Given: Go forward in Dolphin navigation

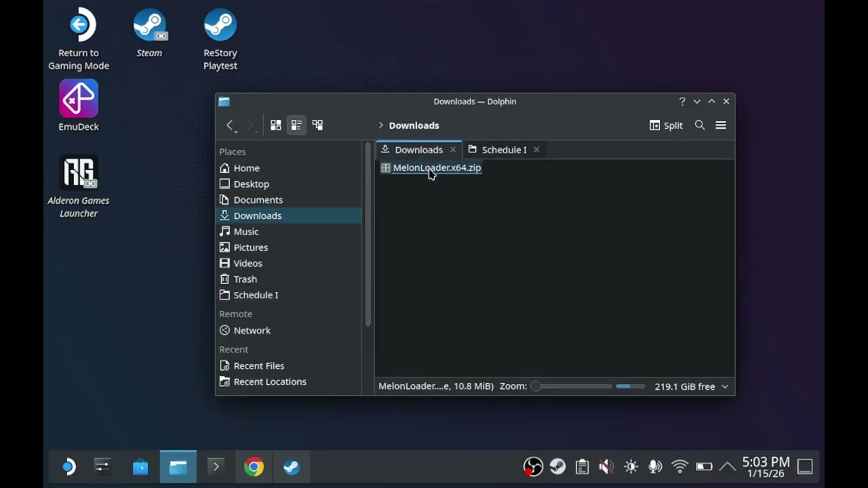Looking at the screenshot, I should pyautogui.click(x=251, y=125).
